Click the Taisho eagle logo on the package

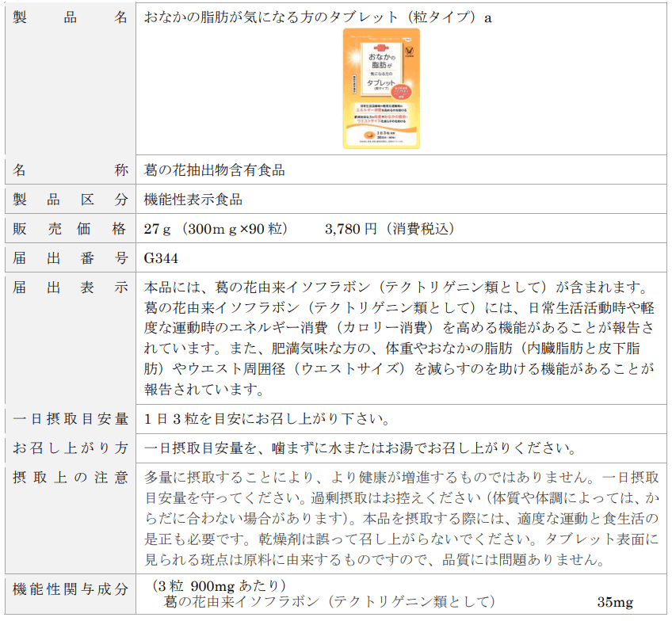(x=409, y=53)
